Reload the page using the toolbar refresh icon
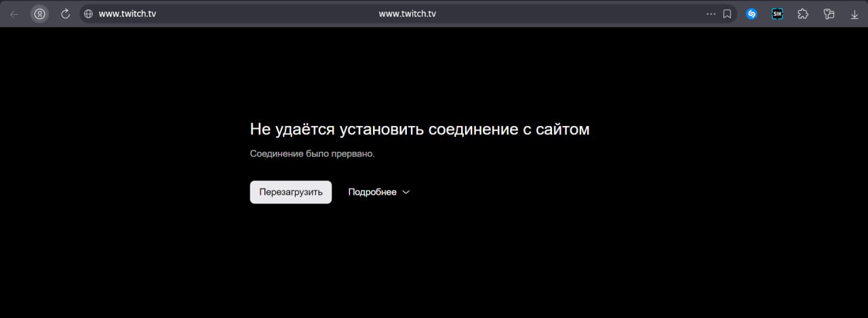 65,14
